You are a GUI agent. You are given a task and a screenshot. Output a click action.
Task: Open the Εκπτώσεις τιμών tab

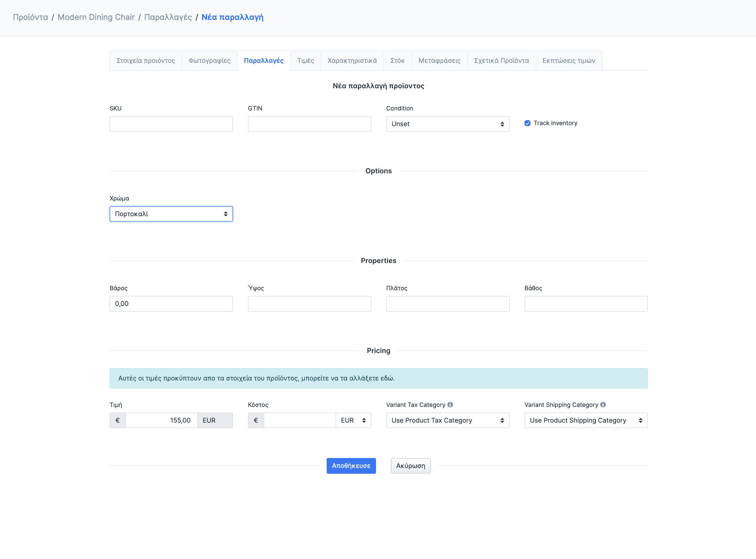tap(569, 61)
